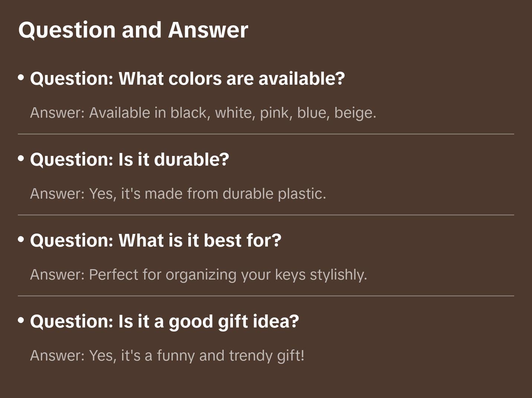Viewport: 532px width, 398px height.
Task: Click the 'Is it durable?' question
Action: click(129, 160)
